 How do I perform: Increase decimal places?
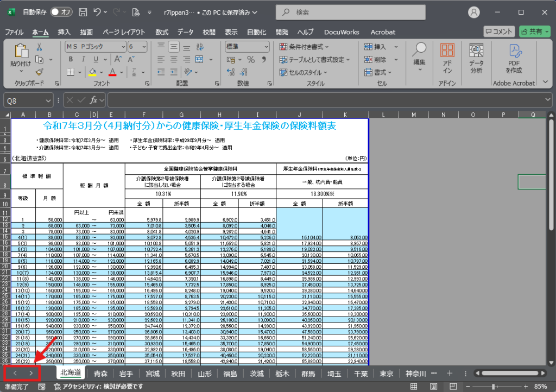(x=230, y=72)
